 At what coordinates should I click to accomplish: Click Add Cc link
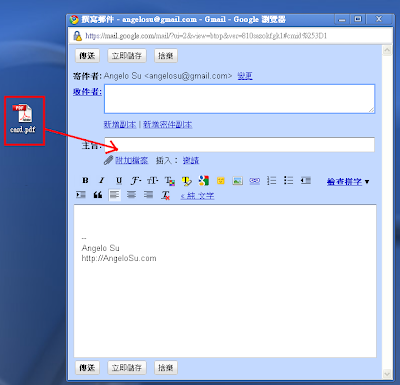120,125
